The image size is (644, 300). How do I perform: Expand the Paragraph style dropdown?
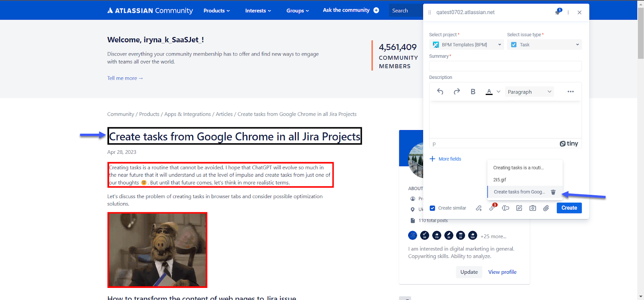point(529,92)
